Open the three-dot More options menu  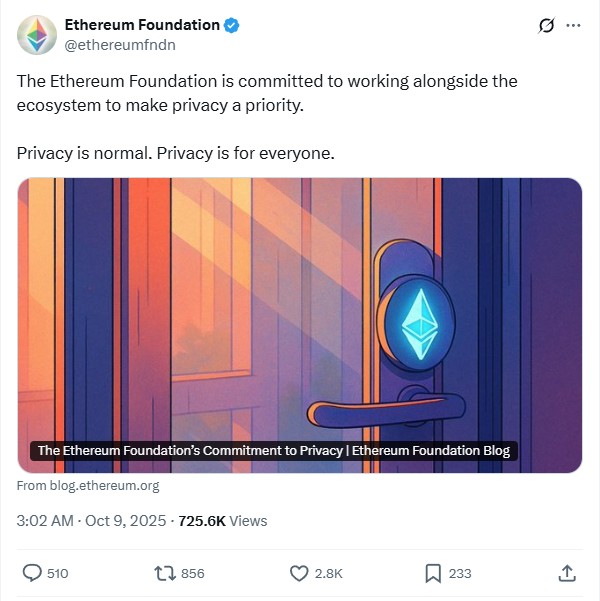[573, 26]
